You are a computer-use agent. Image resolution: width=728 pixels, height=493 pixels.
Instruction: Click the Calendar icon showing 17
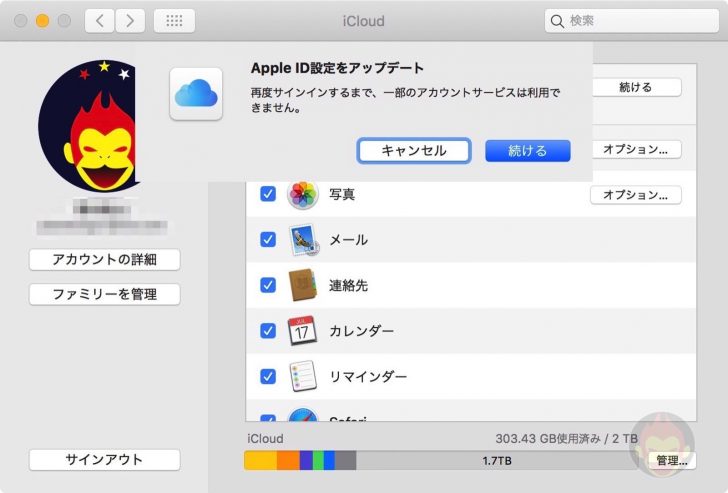point(303,331)
